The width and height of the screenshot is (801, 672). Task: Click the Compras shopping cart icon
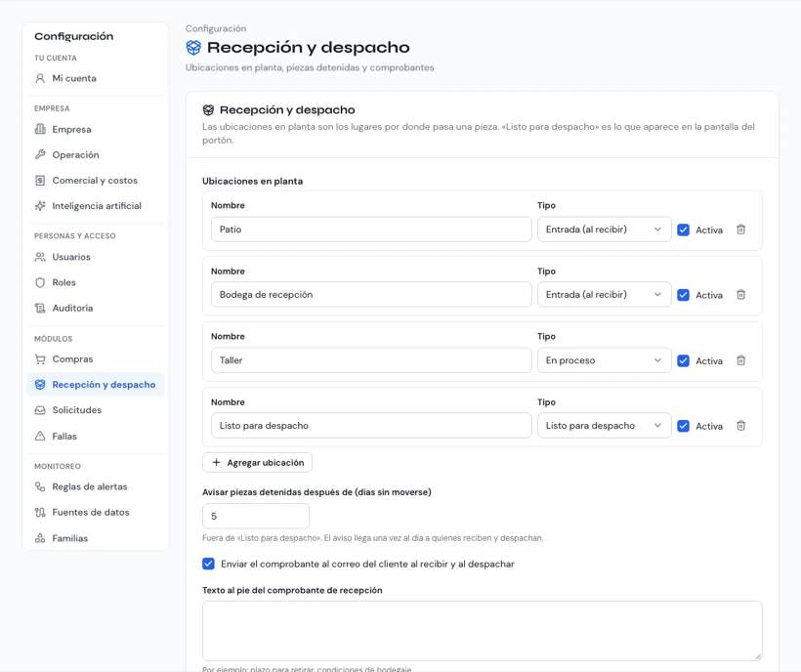click(40, 359)
